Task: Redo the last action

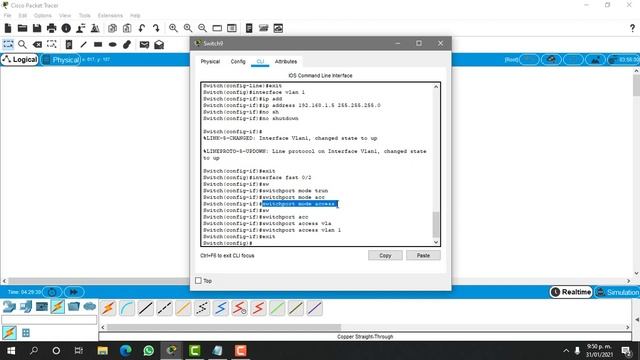Action: click(156, 28)
